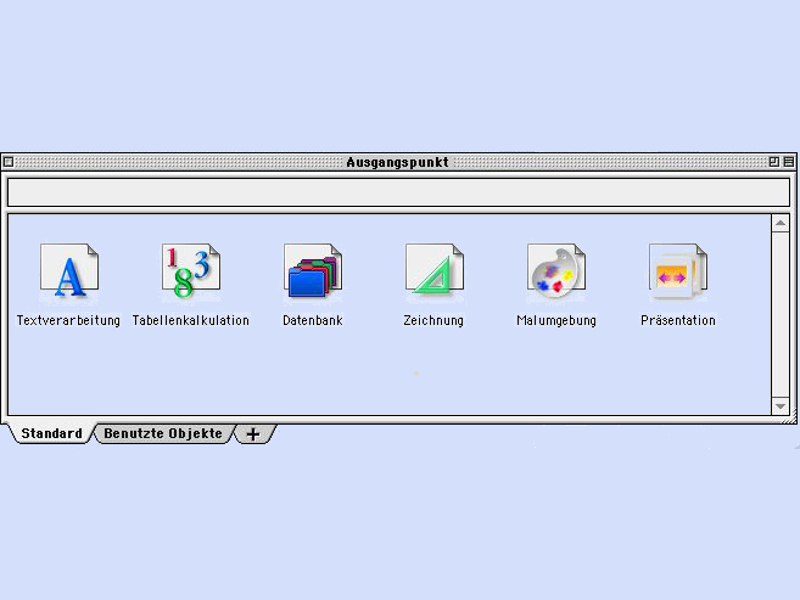Viewport: 800px width, 600px height.
Task: Click the zoom box in the title bar
Action: pos(774,162)
